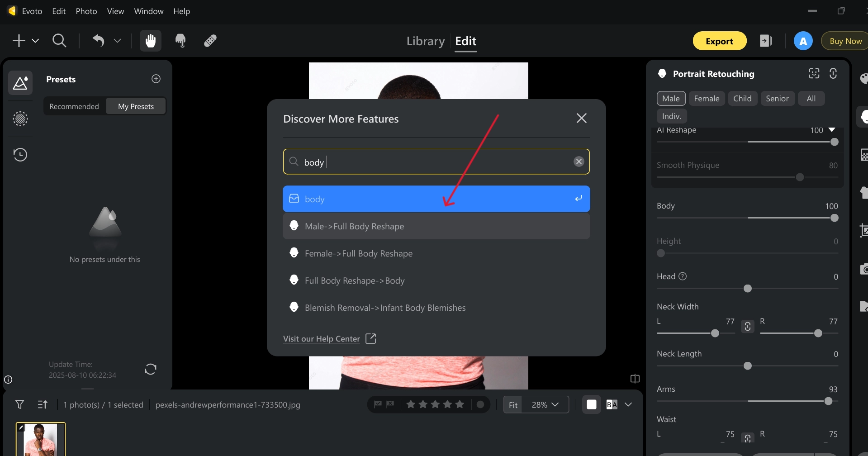Open the History panel via clock icon
Viewport: 868px width, 456px height.
tap(20, 154)
